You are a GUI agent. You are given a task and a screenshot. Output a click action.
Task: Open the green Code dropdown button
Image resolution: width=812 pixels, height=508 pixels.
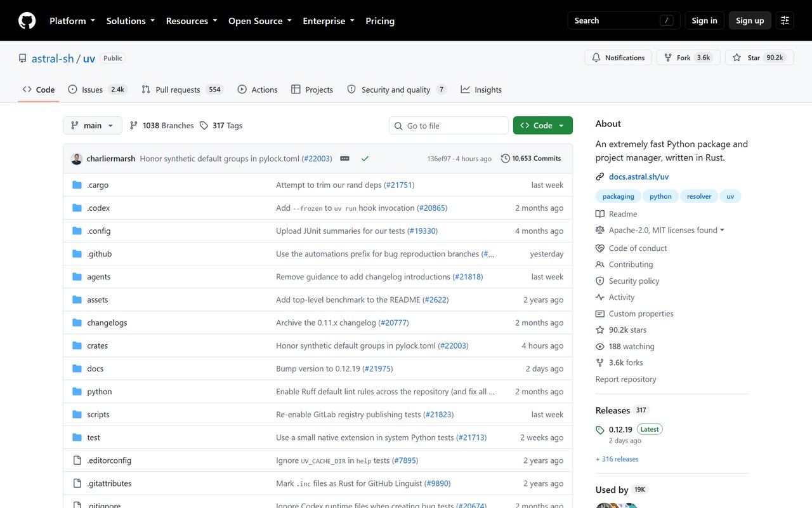click(543, 125)
